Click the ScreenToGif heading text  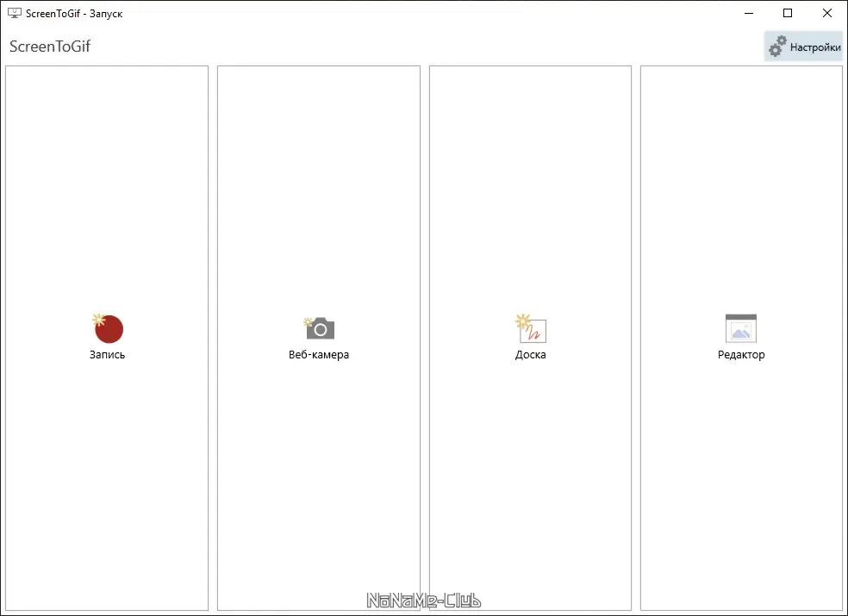click(50, 46)
